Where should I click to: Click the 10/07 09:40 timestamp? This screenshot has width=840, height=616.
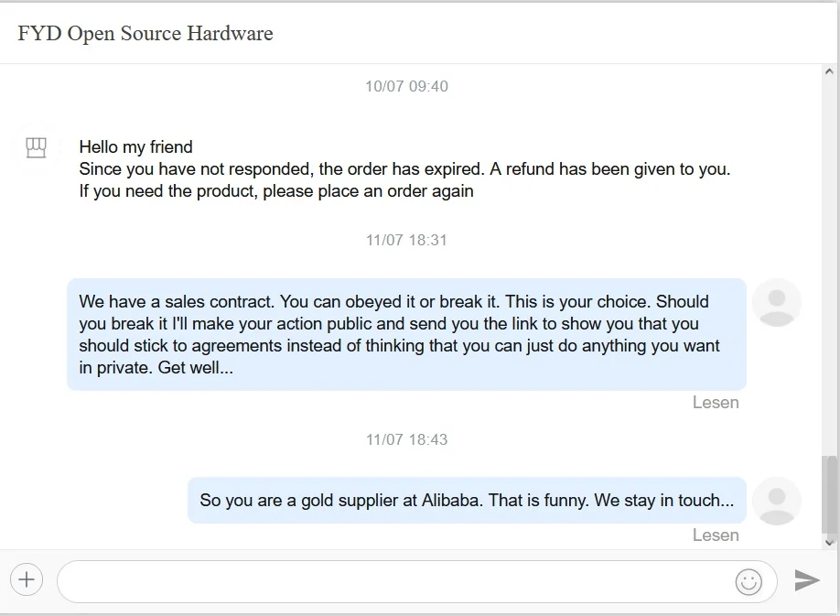tap(406, 86)
